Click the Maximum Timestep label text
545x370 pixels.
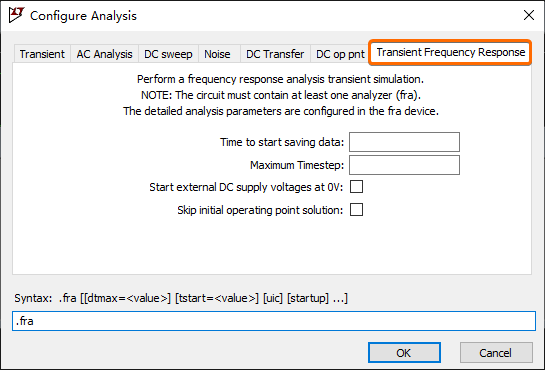coord(297,165)
